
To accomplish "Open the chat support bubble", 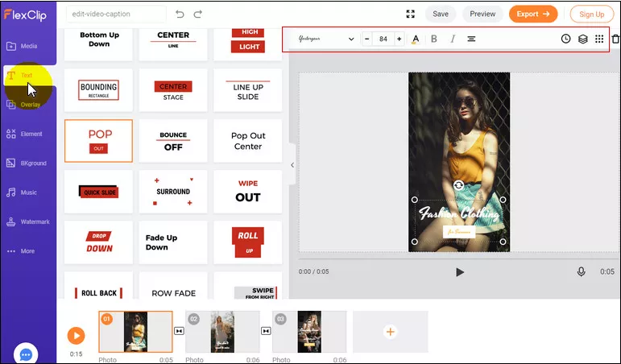I will 26,354.
